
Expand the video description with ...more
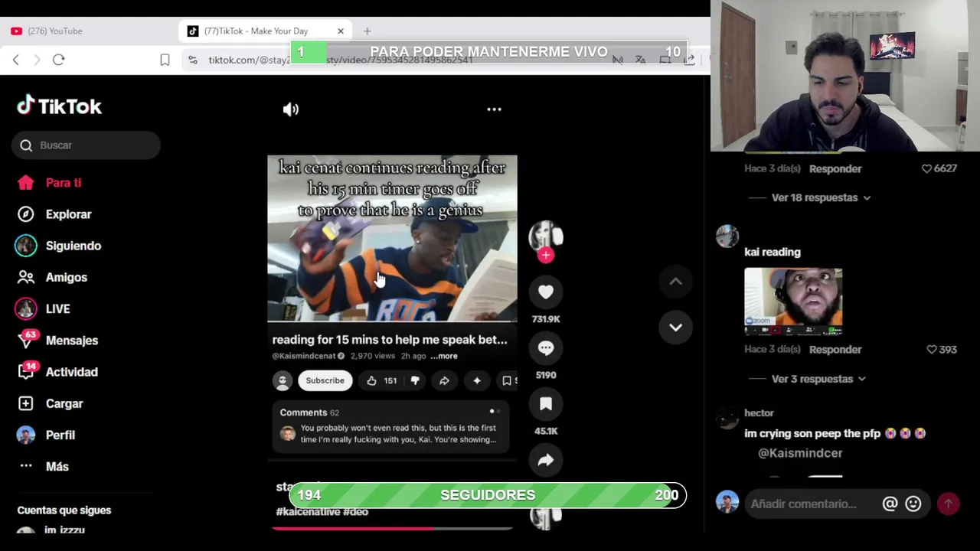[x=444, y=356]
